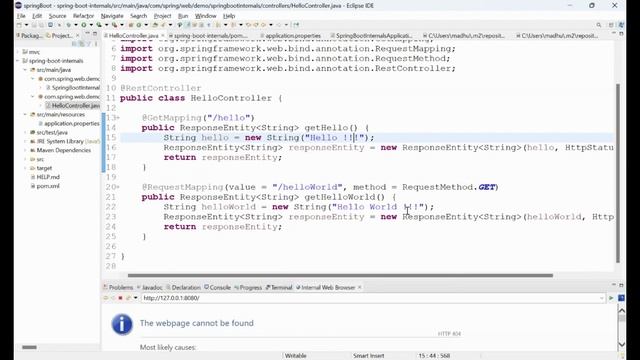The width and height of the screenshot is (640, 360).
Task: Click the New Java Package icon
Action: (131, 25)
